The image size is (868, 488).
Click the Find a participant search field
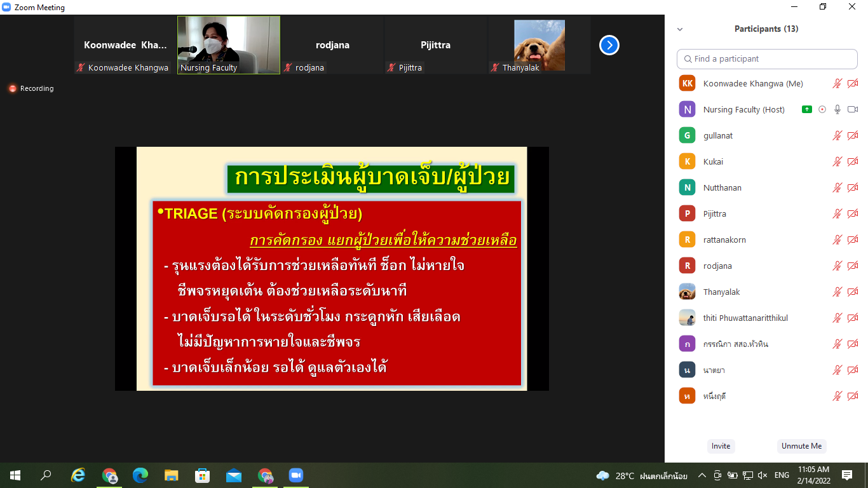pos(767,58)
